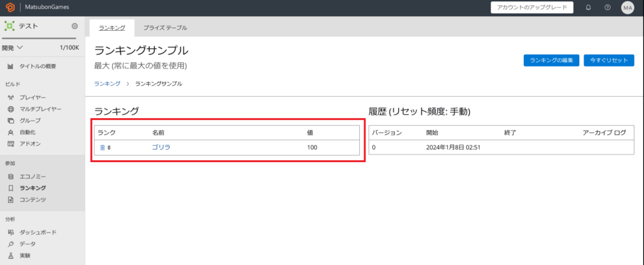644x265 pixels.
Task: Open the notifications bell
Action: tap(588, 8)
